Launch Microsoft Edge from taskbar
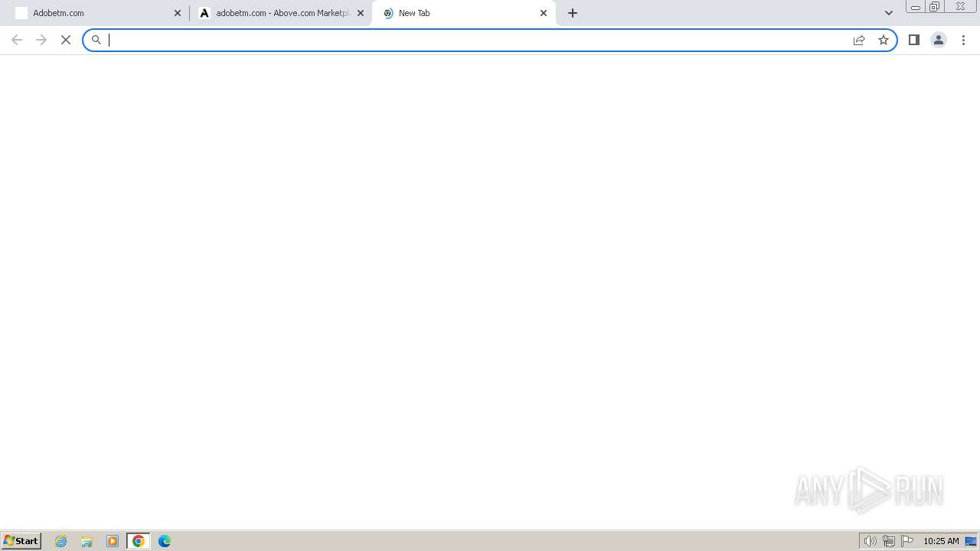This screenshot has height=551, width=980. pyautogui.click(x=165, y=541)
